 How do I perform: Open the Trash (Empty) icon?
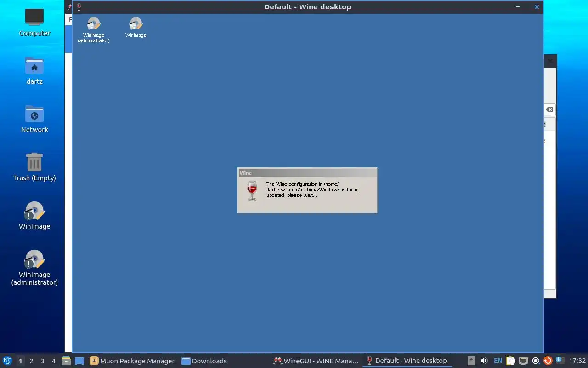coord(34,167)
